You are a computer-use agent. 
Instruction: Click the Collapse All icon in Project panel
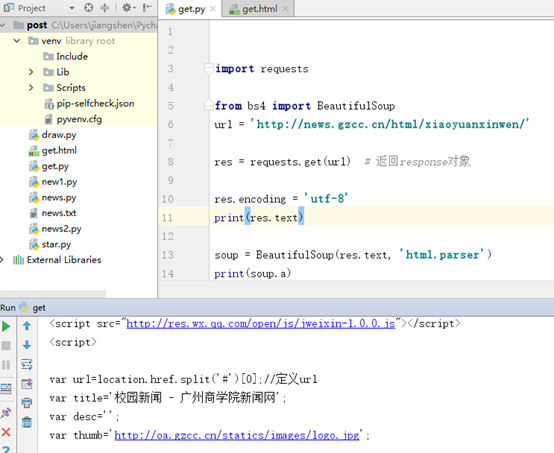[x=105, y=7]
